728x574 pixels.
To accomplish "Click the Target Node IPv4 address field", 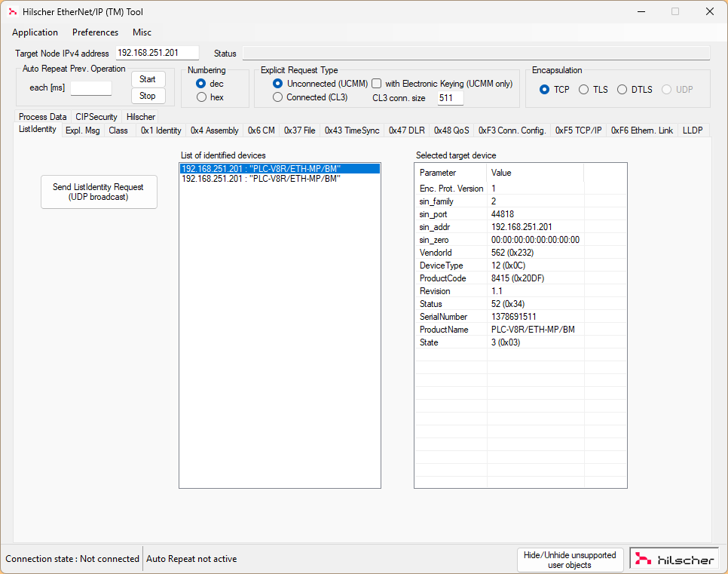I will 158,53.
